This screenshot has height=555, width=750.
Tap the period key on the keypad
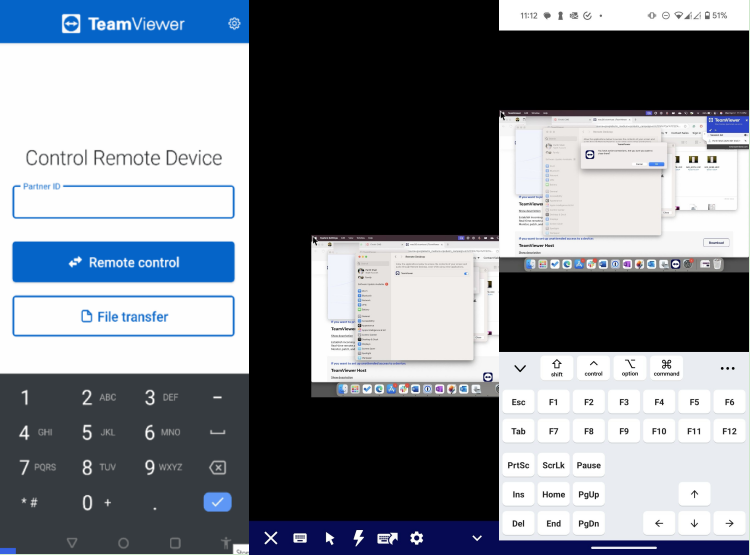pos(154,508)
